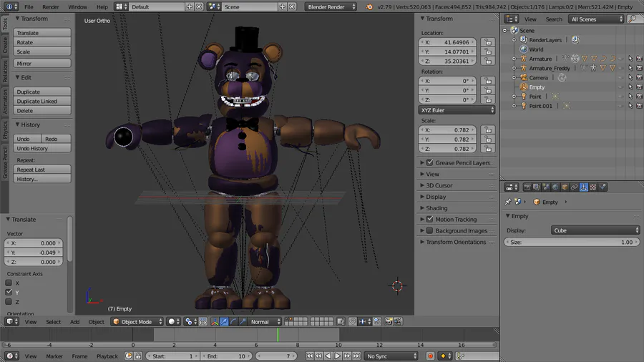Jump to the last frame

click(x=356, y=356)
